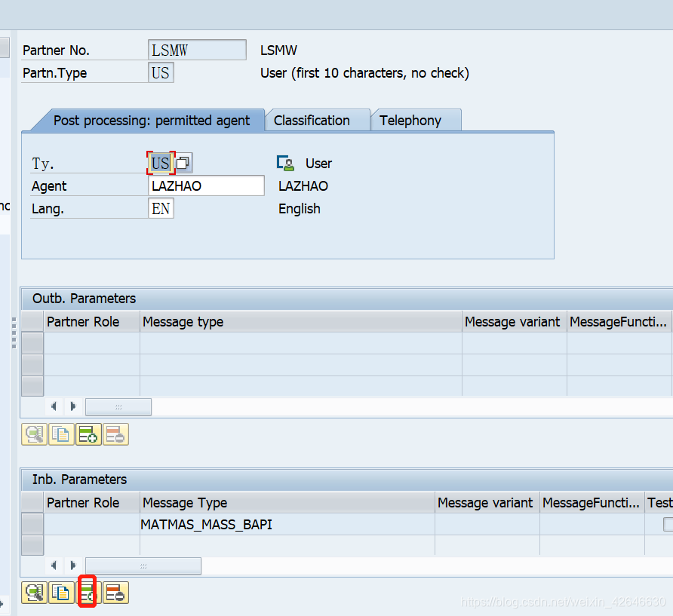
Task: Select first row selector in Outb. Parameters
Action: [x=32, y=343]
